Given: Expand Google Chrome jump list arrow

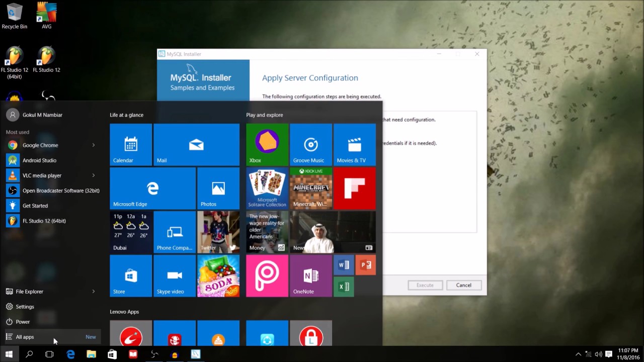Looking at the screenshot, I should (x=93, y=145).
